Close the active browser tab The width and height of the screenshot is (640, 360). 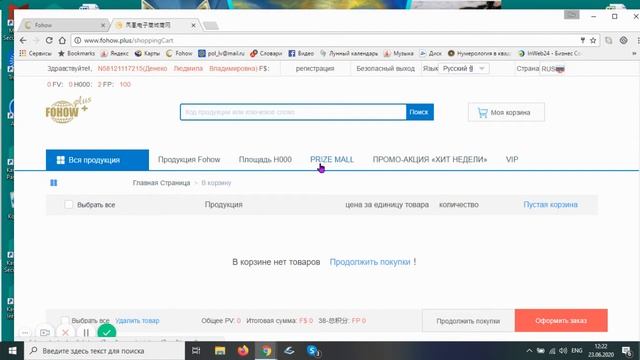point(193,25)
